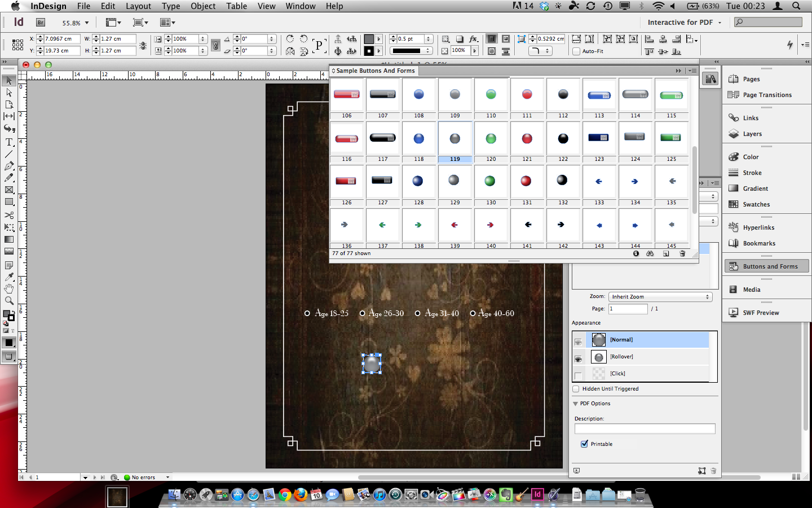Open the Swatches panel
This screenshot has width=812, height=508.
coord(756,204)
